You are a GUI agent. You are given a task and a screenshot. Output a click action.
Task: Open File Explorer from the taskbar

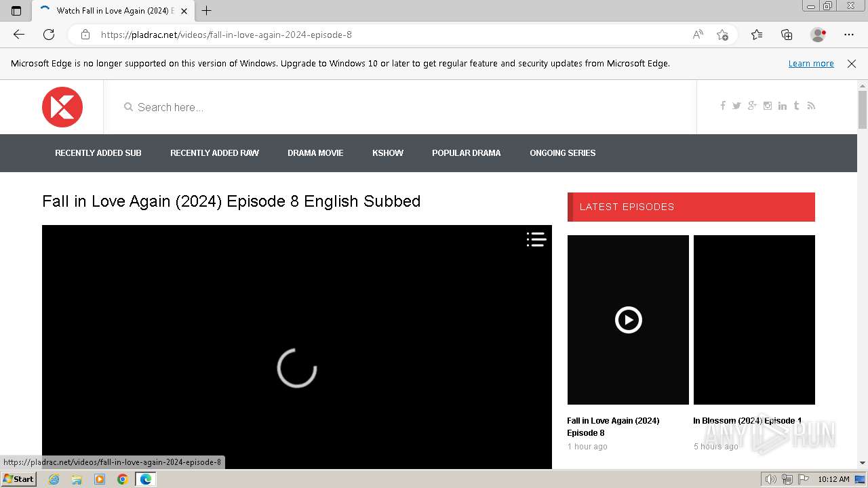click(77, 479)
